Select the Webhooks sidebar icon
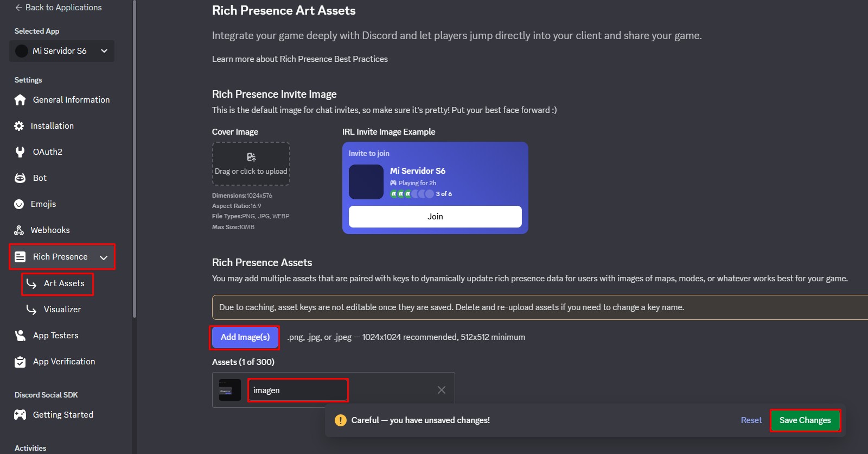 [18, 230]
